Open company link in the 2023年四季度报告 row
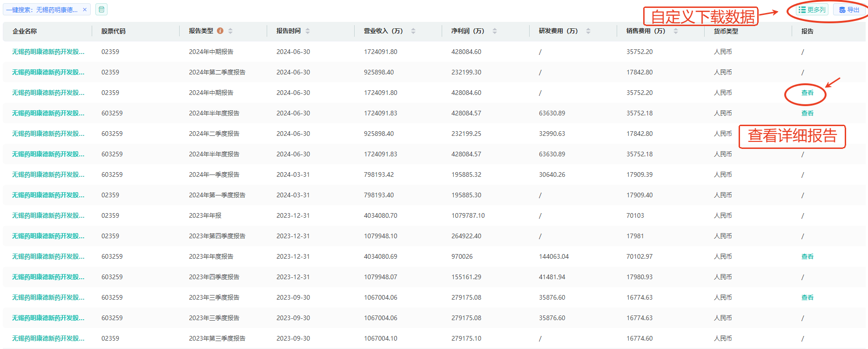 click(48, 277)
